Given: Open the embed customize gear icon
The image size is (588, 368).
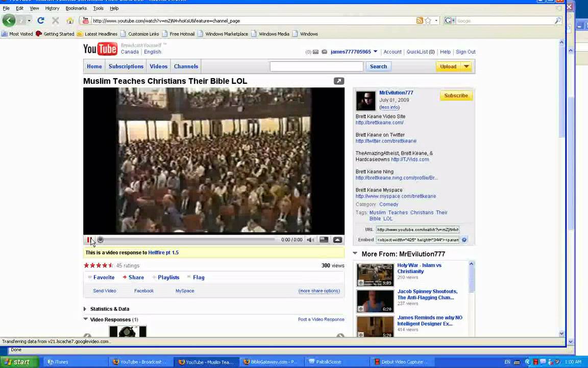Looking at the screenshot, I should tap(464, 240).
